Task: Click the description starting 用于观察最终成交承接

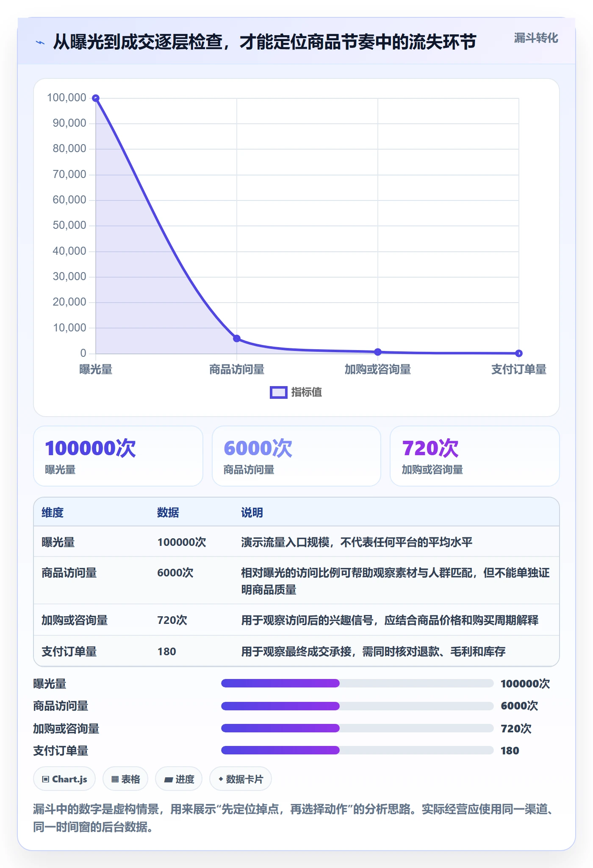Action: click(x=373, y=651)
